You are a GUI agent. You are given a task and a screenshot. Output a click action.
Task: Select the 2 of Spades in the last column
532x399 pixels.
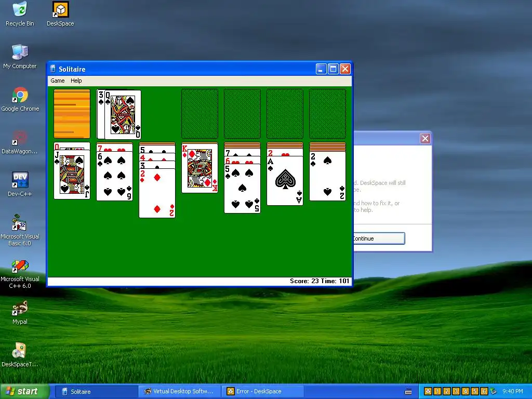click(327, 176)
